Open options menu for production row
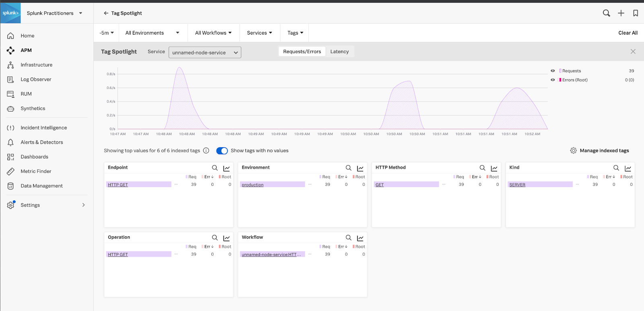The width and height of the screenshot is (644, 311). point(310,184)
